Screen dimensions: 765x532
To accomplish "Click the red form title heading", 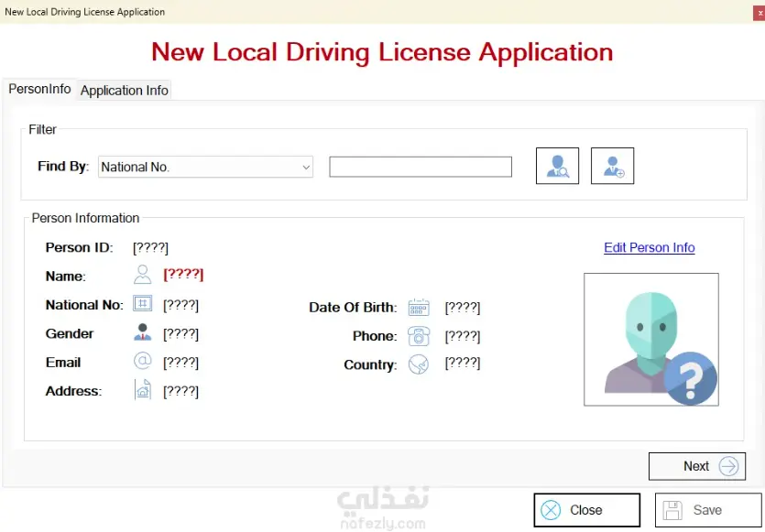I will pyautogui.click(x=382, y=51).
